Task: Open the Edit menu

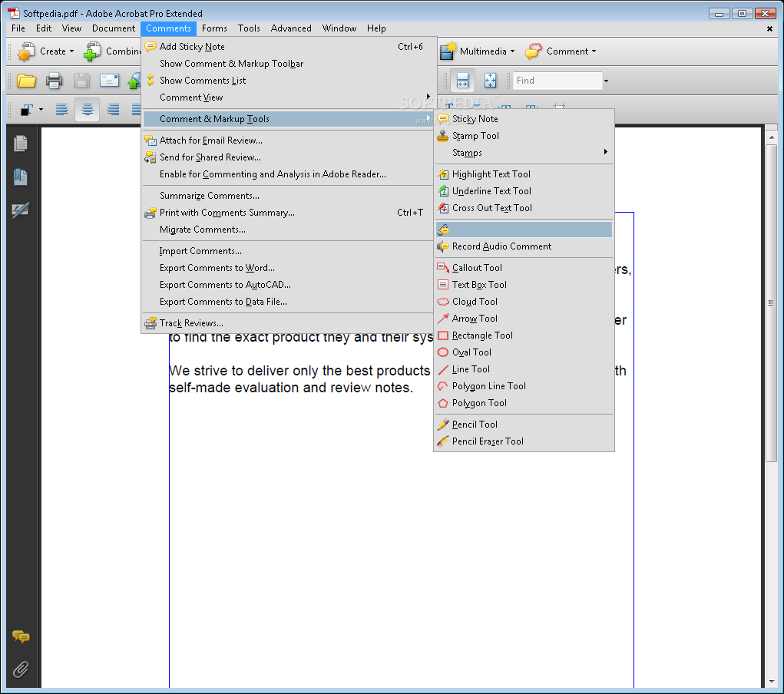Action: [x=44, y=28]
